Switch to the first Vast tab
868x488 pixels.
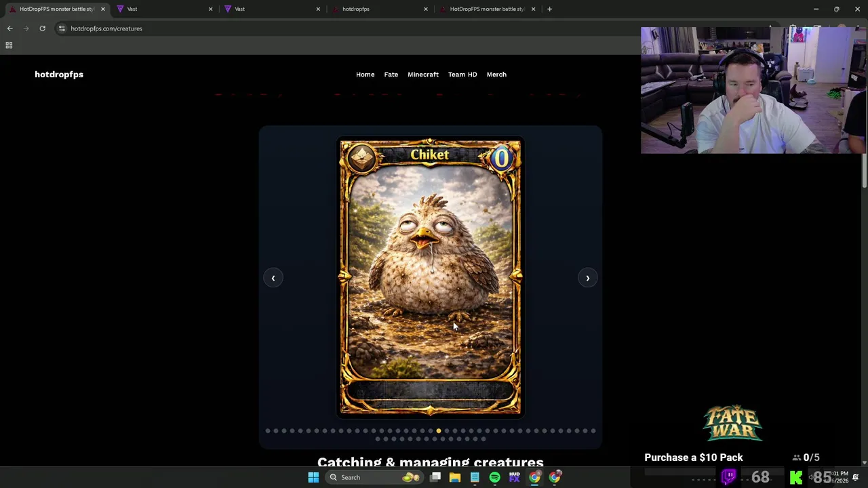coord(163,9)
